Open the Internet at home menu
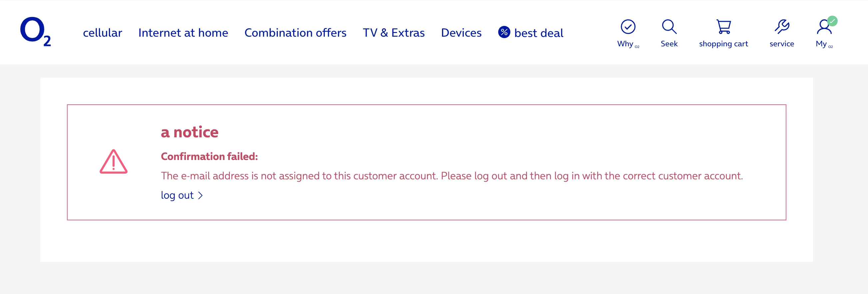Image resolution: width=868 pixels, height=294 pixels. click(x=183, y=33)
